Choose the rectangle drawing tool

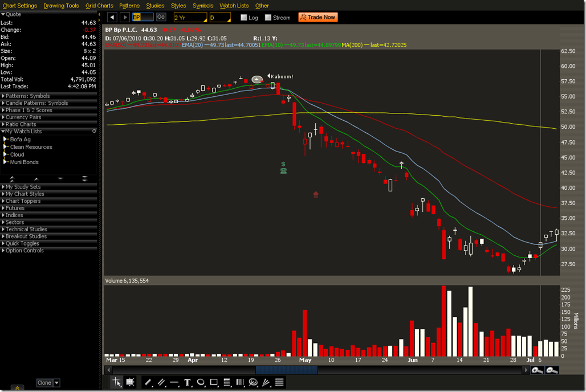tap(214, 382)
